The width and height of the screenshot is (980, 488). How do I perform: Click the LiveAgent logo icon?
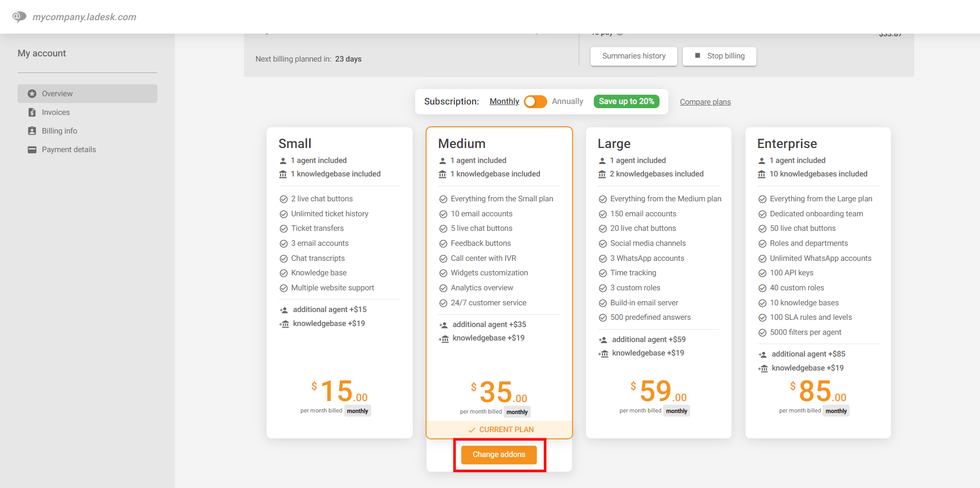(19, 17)
